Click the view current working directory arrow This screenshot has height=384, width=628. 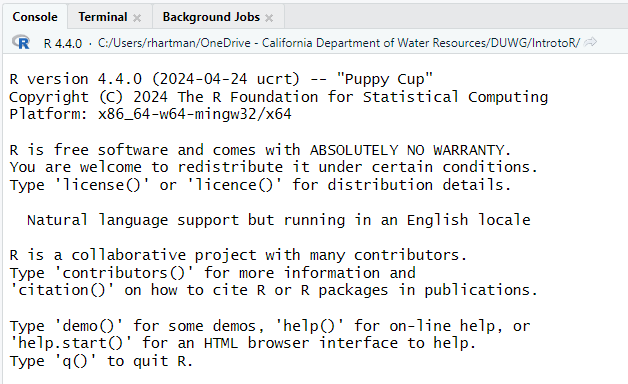(590, 42)
